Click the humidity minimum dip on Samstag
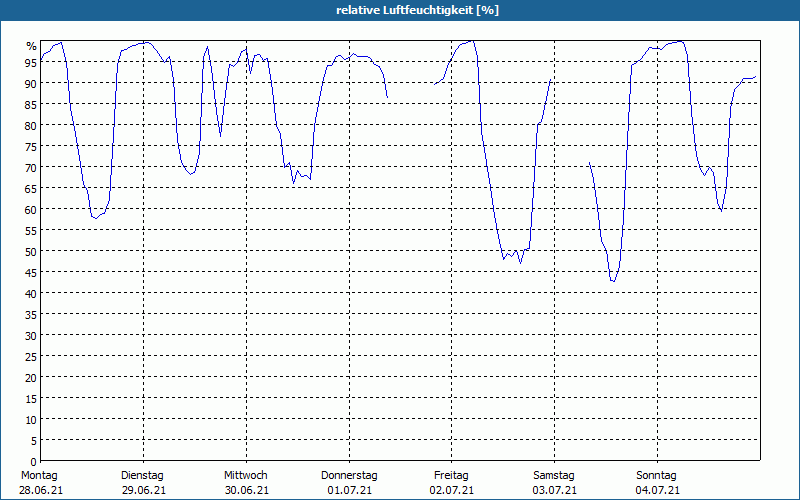 point(613,281)
